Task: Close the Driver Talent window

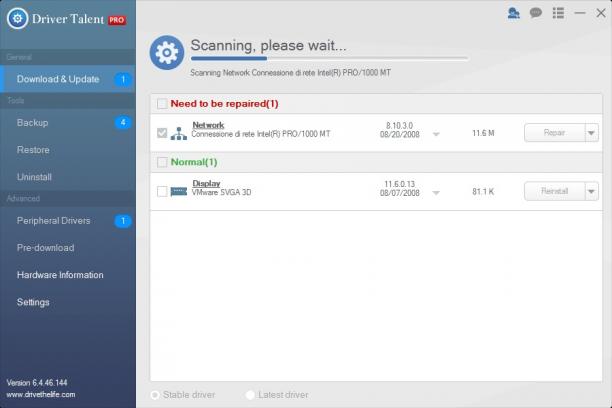Action: pos(601,13)
